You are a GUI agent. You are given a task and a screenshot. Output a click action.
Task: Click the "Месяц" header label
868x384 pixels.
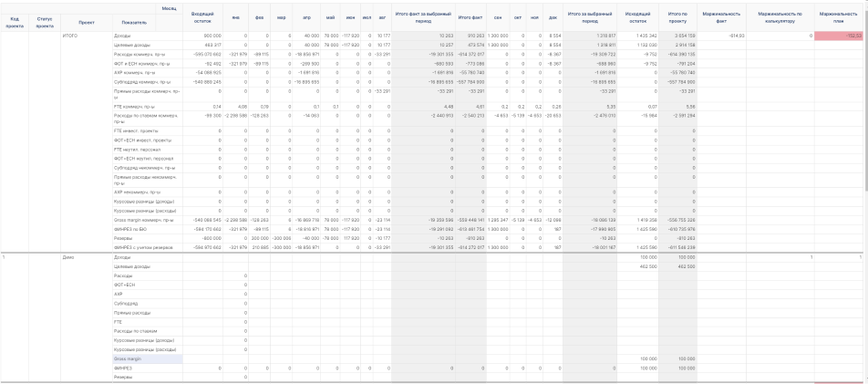170,9
